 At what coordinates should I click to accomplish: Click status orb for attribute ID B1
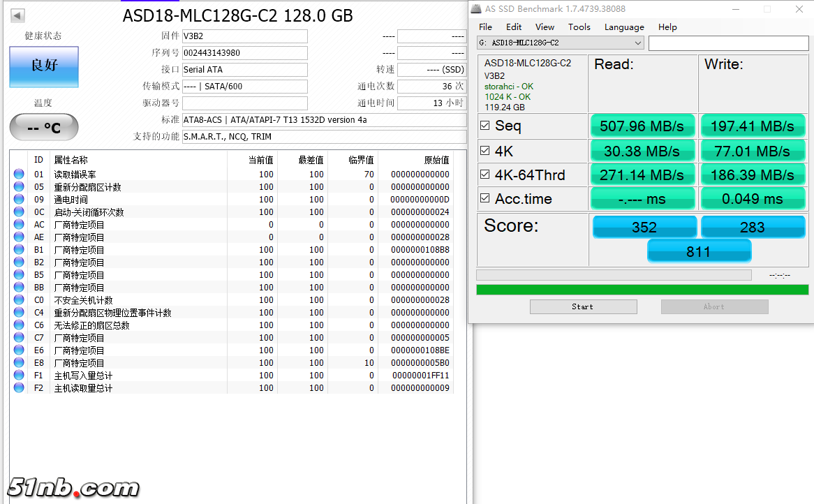tap(19, 250)
